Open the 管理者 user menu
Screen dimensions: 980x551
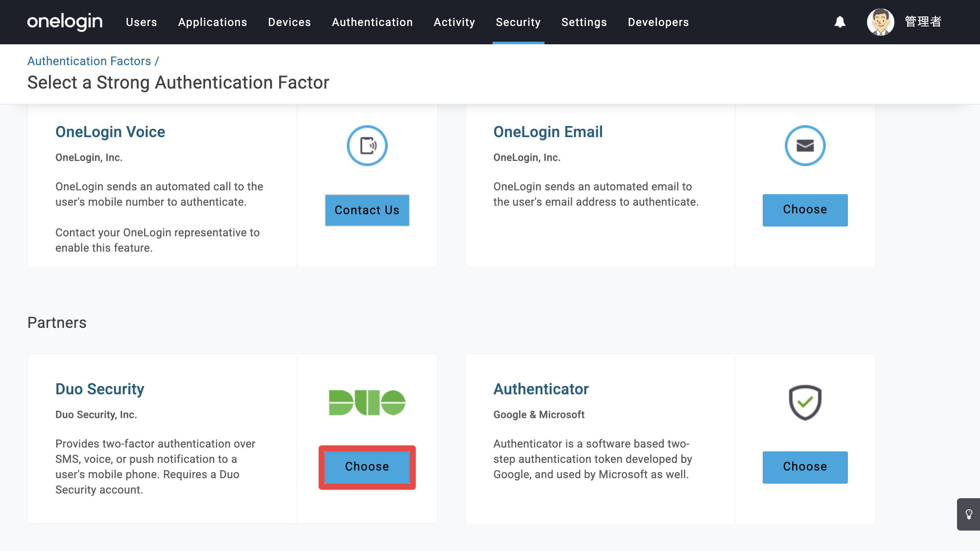click(923, 22)
